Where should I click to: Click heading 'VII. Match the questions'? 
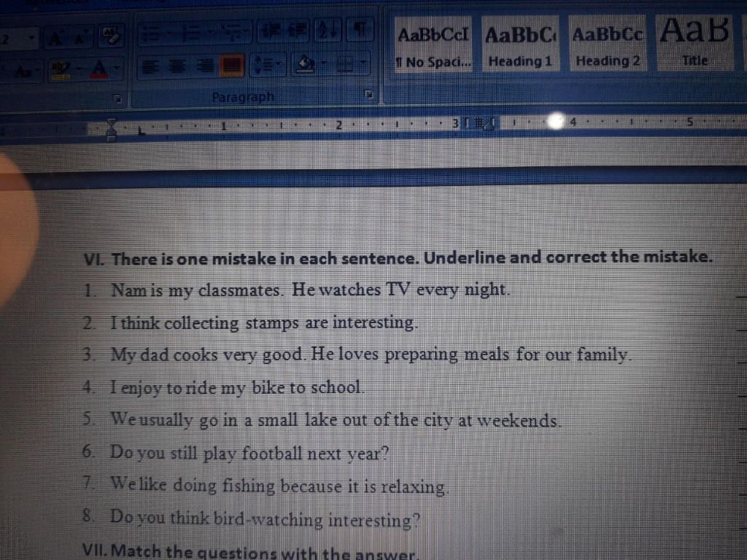(x=251, y=552)
